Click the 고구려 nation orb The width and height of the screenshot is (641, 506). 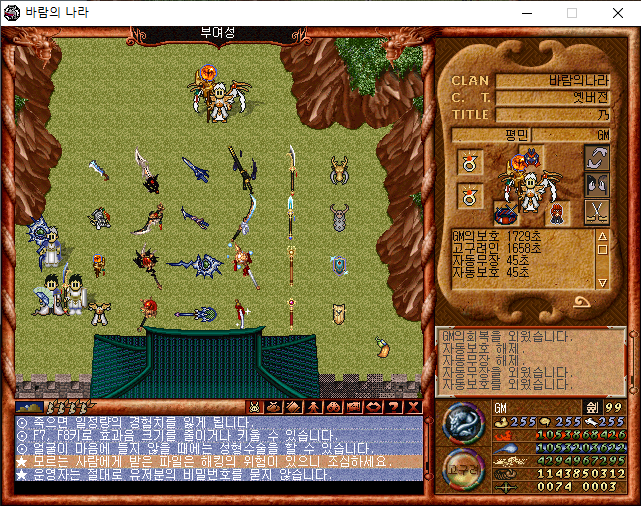point(464,469)
